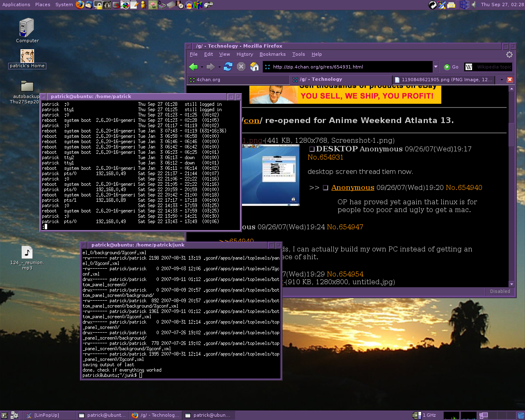
Task: Click the LinPopUp penguin tray icon
Action: tap(442, 5)
